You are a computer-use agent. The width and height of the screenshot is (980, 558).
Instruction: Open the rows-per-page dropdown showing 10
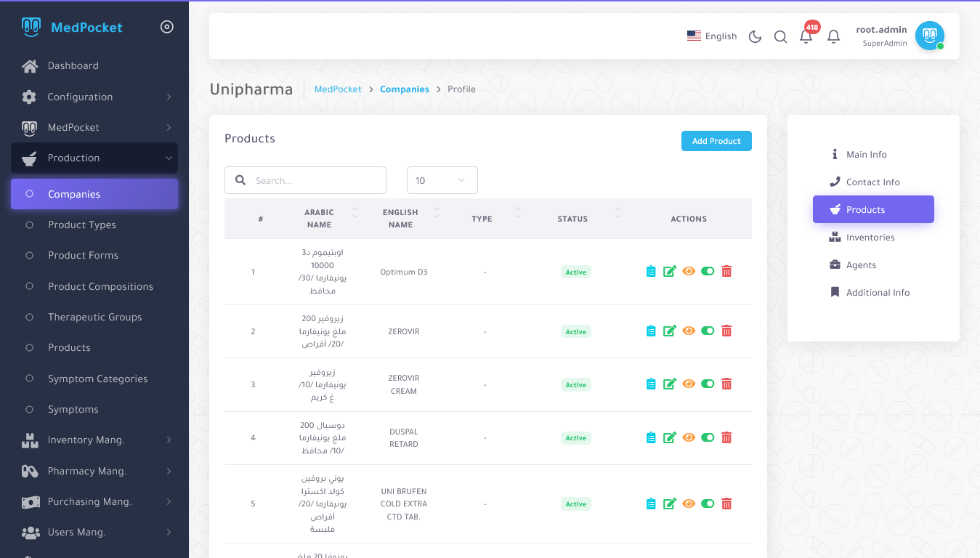(x=442, y=180)
